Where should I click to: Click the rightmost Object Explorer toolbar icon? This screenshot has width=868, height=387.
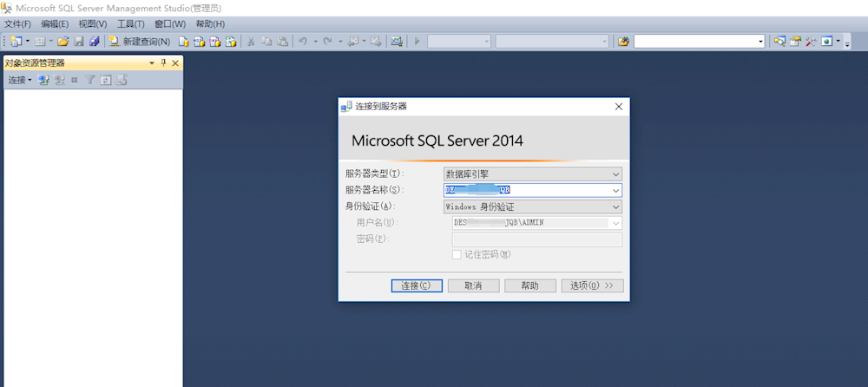coord(122,81)
